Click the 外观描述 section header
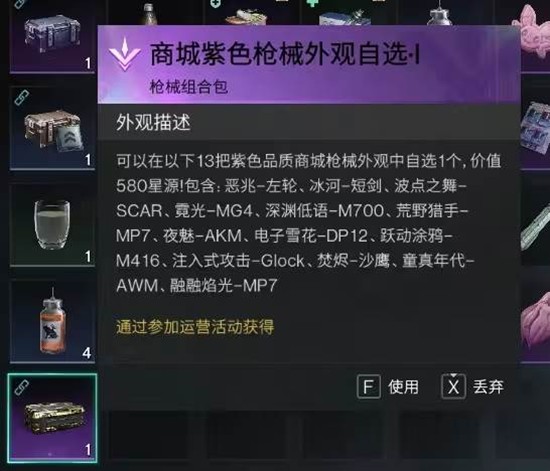Viewport: 550px width, 471px height. tap(153, 123)
